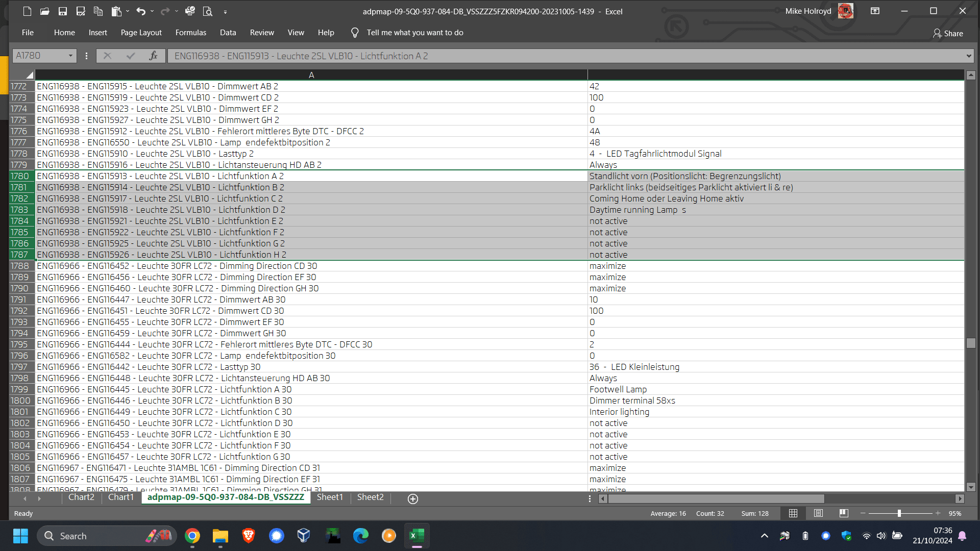Click the Insert Function fx icon
Screen dimensions: 980x551
click(153, 56)
